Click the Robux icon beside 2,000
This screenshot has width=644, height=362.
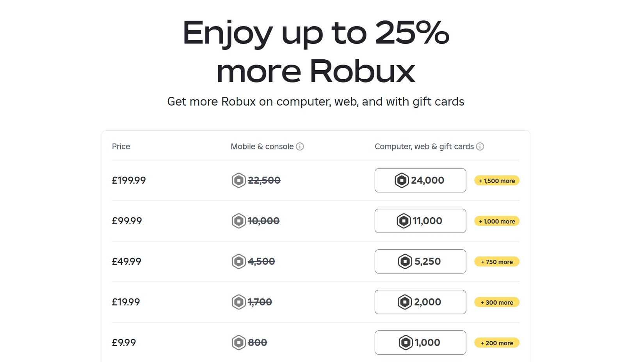404,302
